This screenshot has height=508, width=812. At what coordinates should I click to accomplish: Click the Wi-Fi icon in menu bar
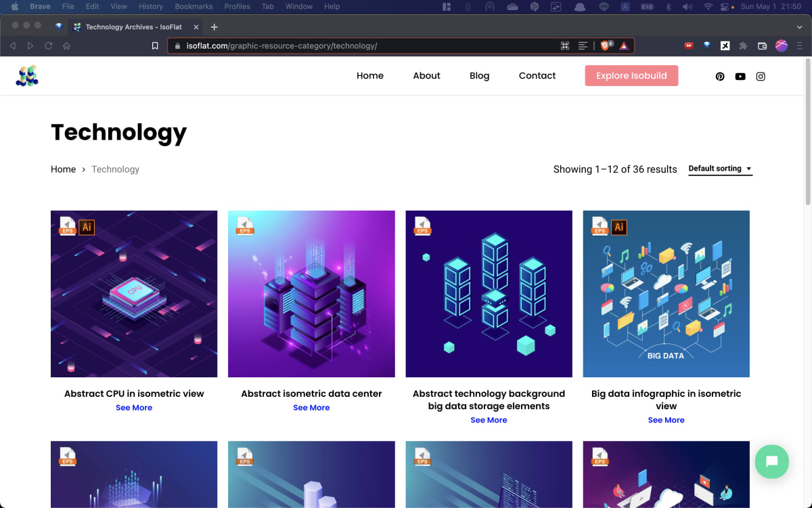point(708,7)
